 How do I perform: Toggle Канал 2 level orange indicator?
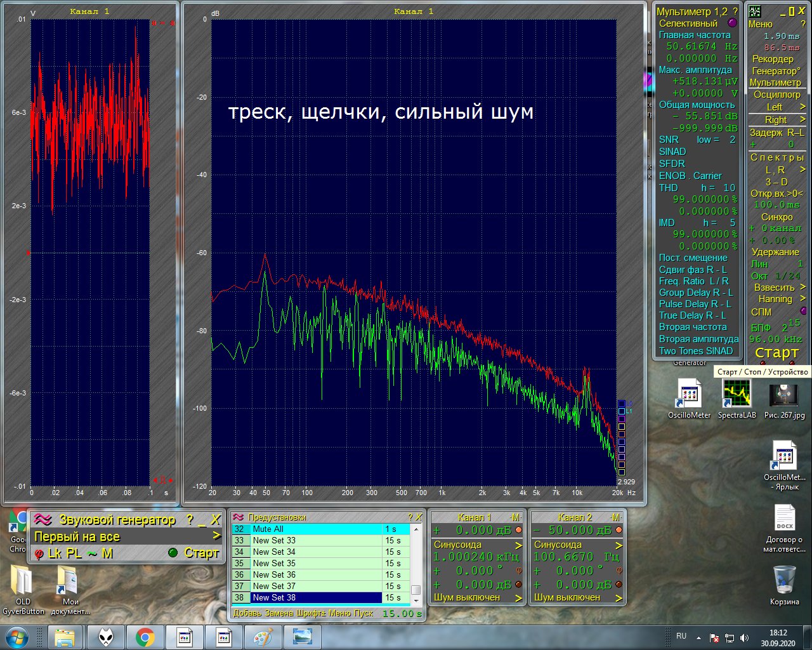[619, 530]
